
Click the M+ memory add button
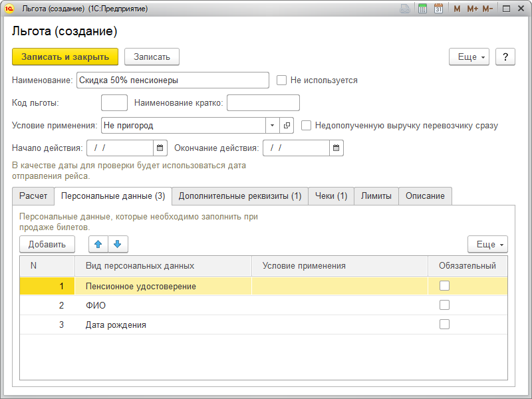pos(472,9)
